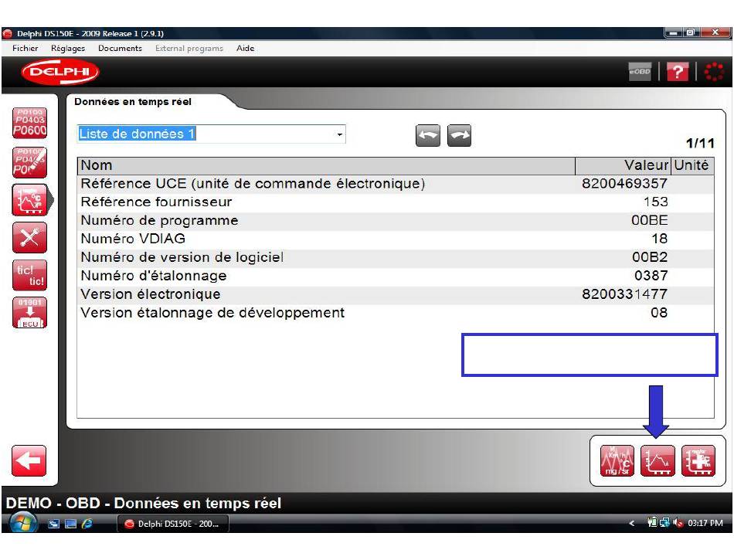Select the Numéro d'étalonnage row
The image size is (734, 560).
(396, 276)
